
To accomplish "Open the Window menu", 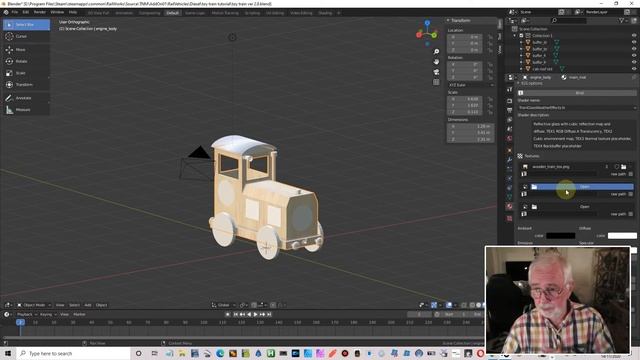I will click(x=57, y=13).
